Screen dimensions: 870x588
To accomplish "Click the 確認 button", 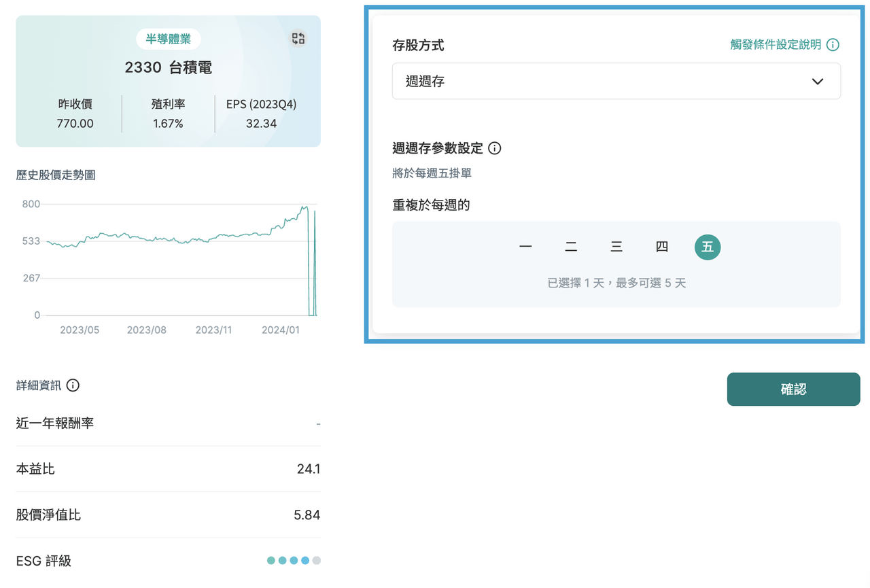I will [x=793, y=390].
